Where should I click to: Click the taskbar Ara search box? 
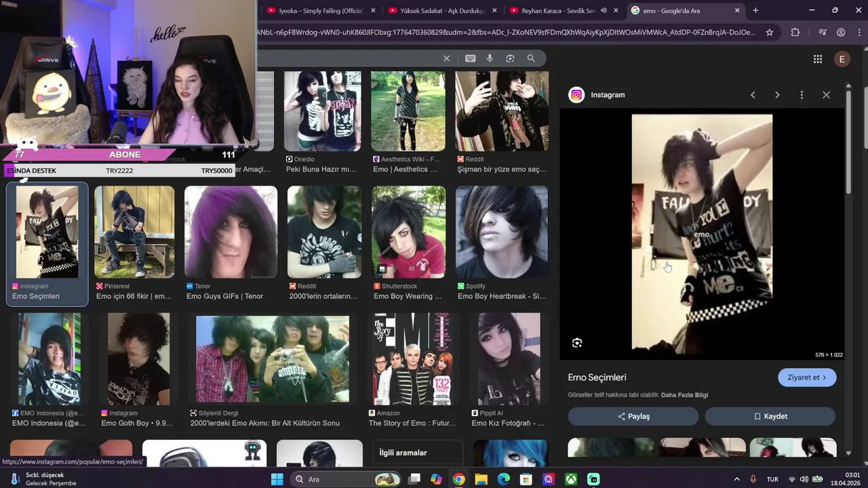click(x=346, y=479)
